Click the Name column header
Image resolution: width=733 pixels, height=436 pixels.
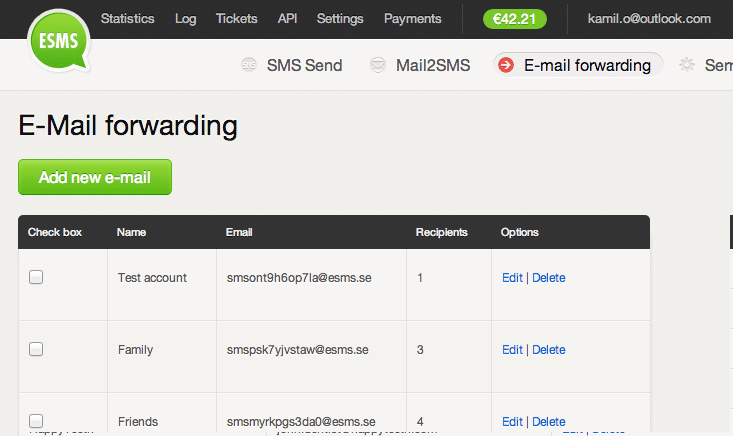pos(131,232)
